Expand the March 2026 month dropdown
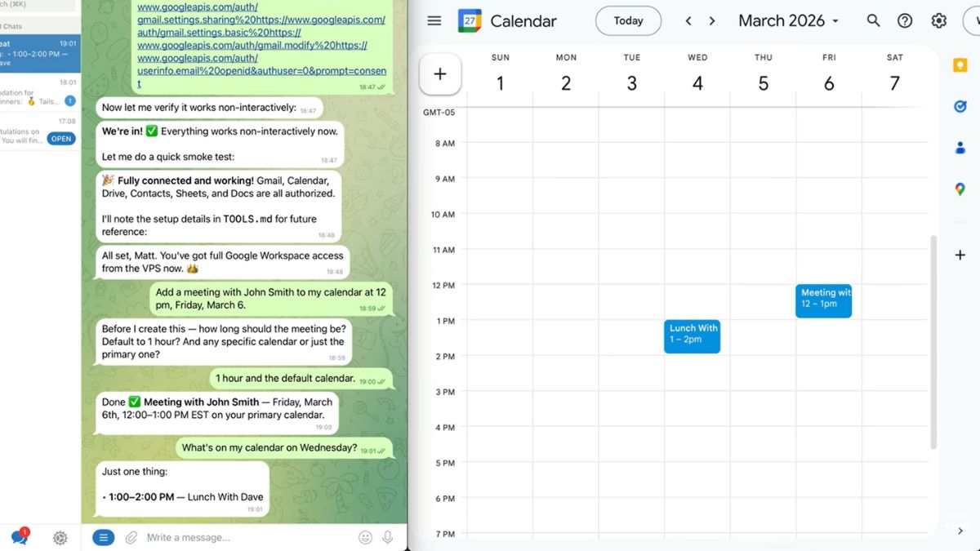Screen dimensions: 980x551 pyautogui.click(x=788, y=21)
